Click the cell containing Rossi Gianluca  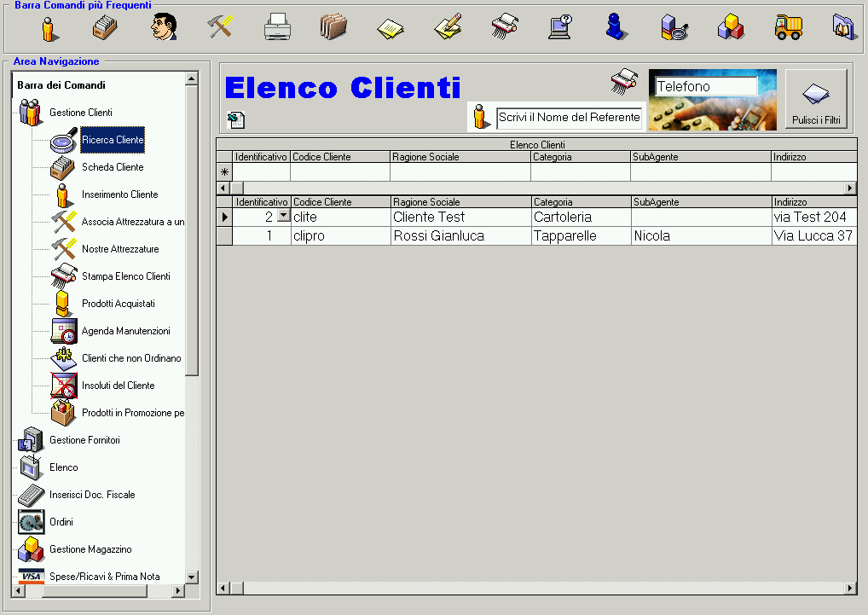pyautogui.click(x=461, y=235)
